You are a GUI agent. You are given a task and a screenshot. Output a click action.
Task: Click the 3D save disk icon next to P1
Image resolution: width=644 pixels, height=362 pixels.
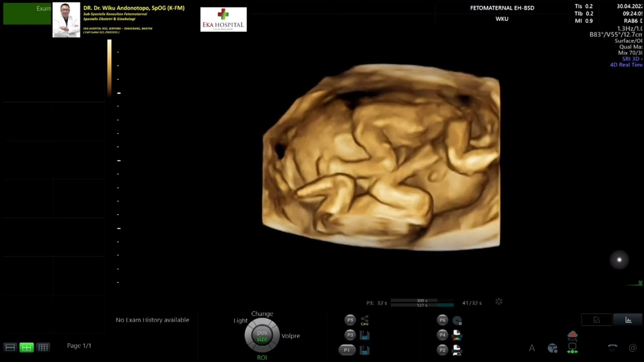(365, 350)
